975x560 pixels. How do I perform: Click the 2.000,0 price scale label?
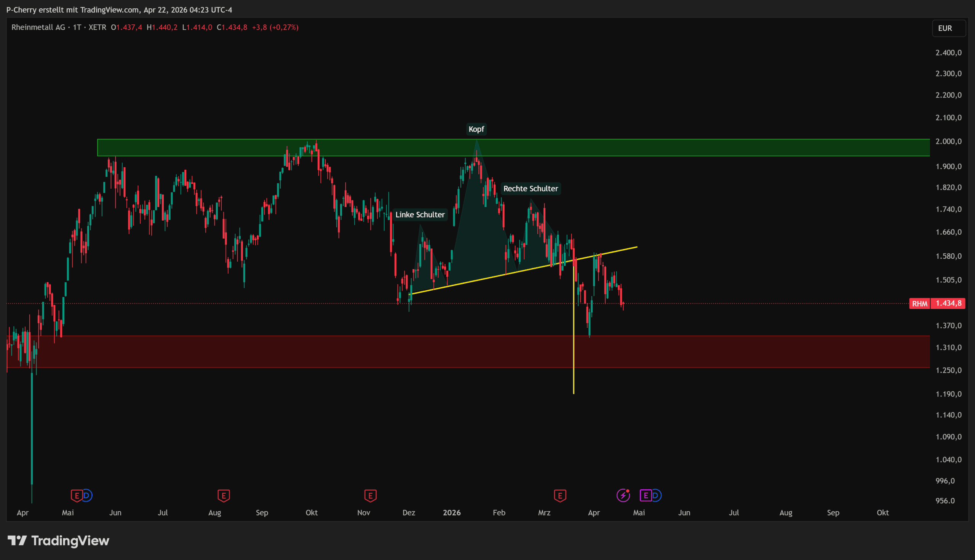[x=948, y=142]
